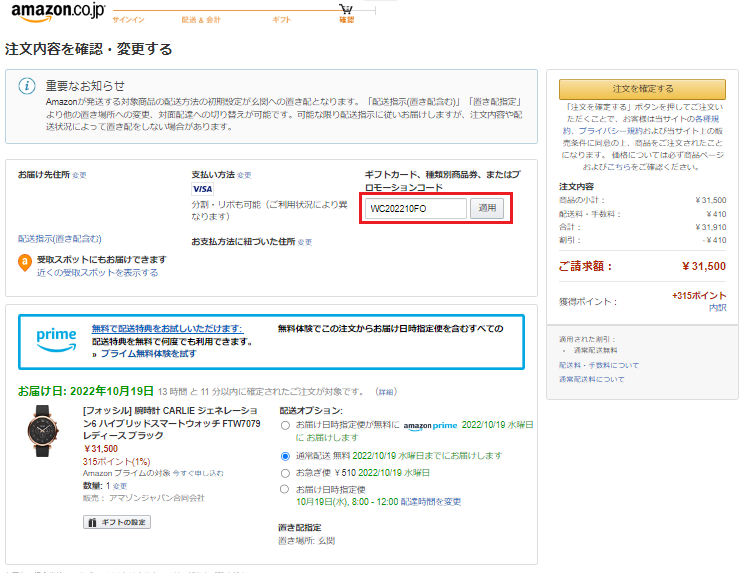Click the ギフトの設定 button
The height and width of the screenshot is (573, 745).
coord(117,522)
